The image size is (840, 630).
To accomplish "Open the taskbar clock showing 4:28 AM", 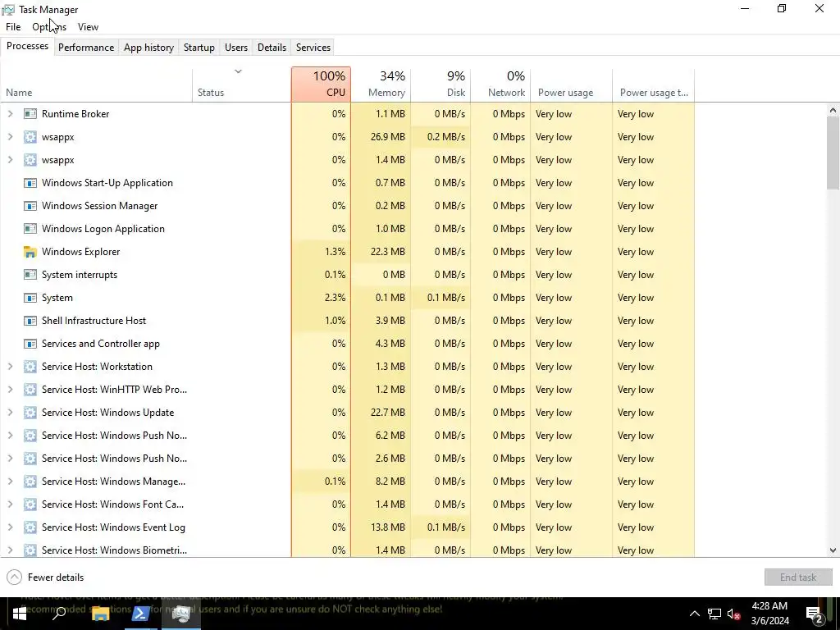I will pyautogui.click(x=769, y=614).
